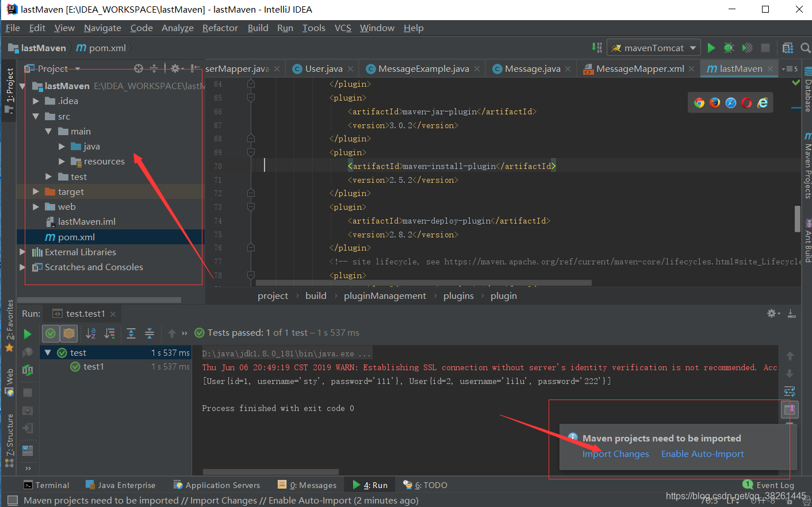
Task: Expand External Libraries node
Action: [22, 252]
